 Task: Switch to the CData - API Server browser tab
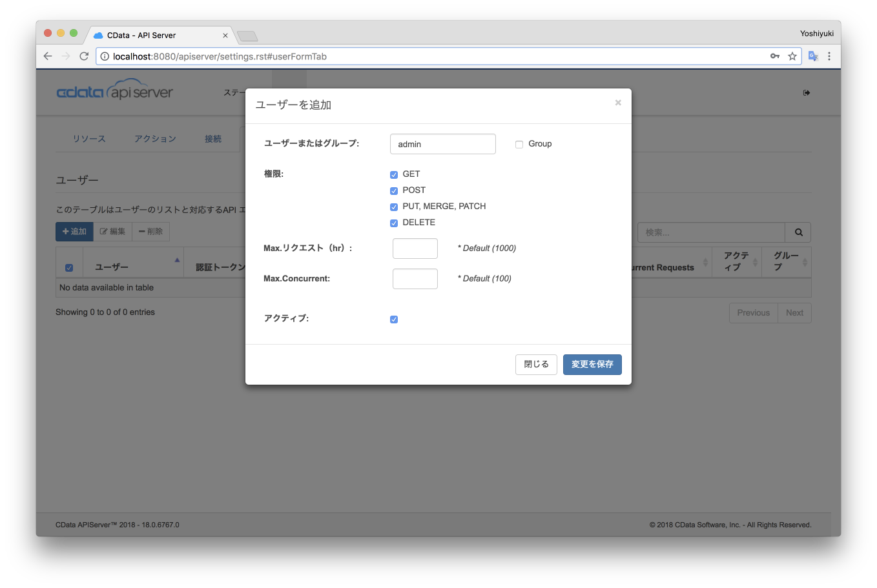click(160, 35)
